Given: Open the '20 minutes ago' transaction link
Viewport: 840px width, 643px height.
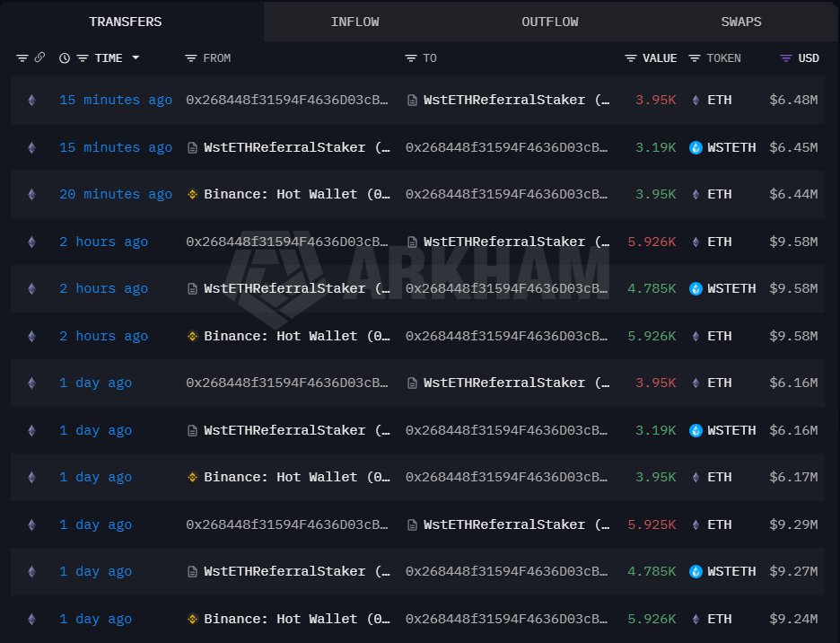Looking at the screenshot, I should (x=116, y=194).
